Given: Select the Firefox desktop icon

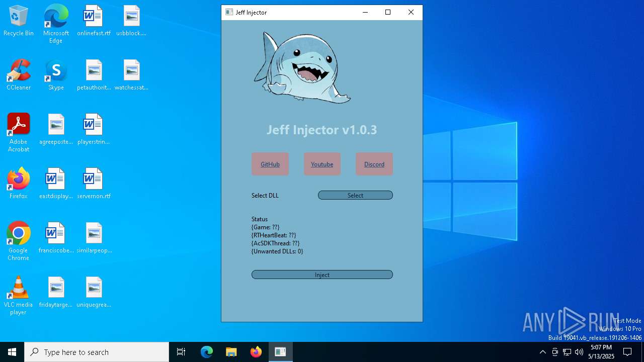Looking at the screenshot, I should (x=19, y=184).
